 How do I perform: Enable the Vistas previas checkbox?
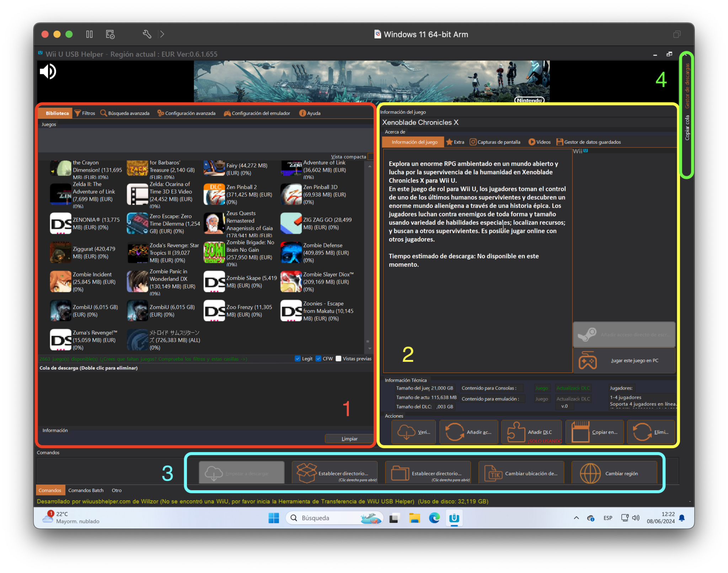338,358
